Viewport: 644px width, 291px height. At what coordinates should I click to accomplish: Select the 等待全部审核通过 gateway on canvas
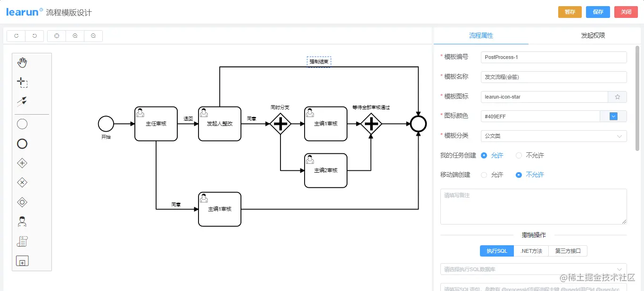click(371, 124)
